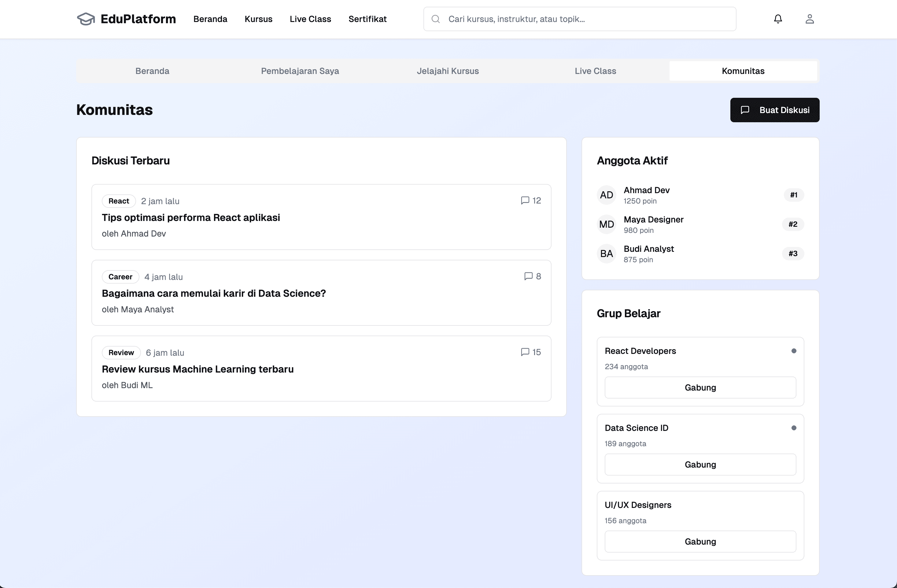Click comment icon on Review discussion
Screen dimensions: 897x588
click(525, 352)
